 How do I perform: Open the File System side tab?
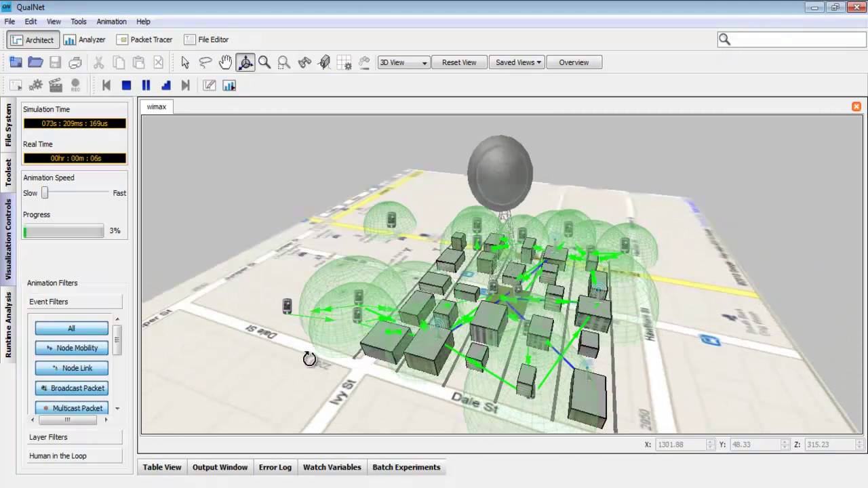[8, 125]
